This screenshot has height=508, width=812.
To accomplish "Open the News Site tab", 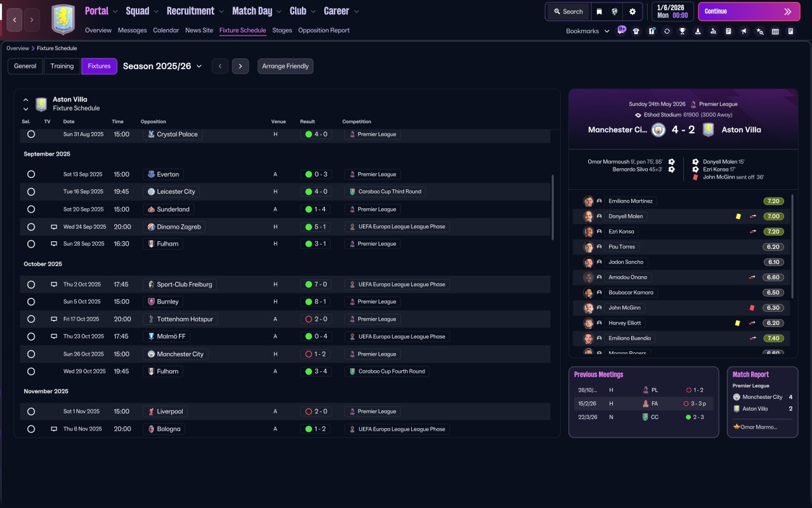I will click(x=199, y=30).
